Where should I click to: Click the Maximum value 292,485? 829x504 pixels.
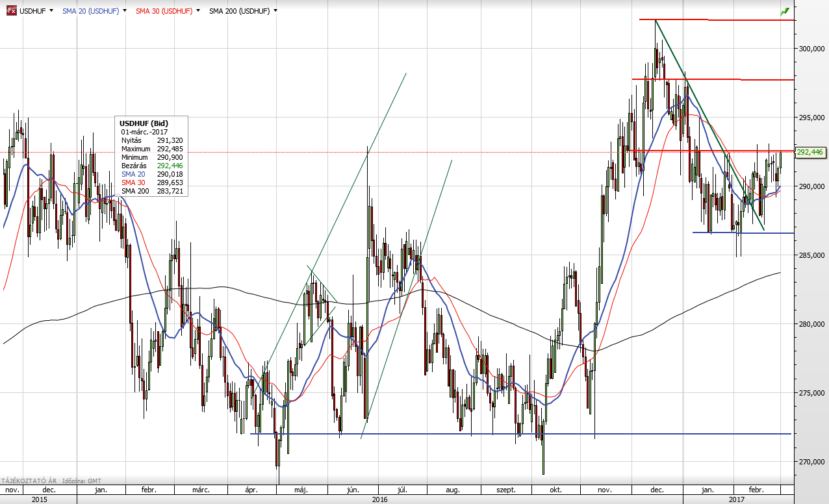tap(170, 149)
